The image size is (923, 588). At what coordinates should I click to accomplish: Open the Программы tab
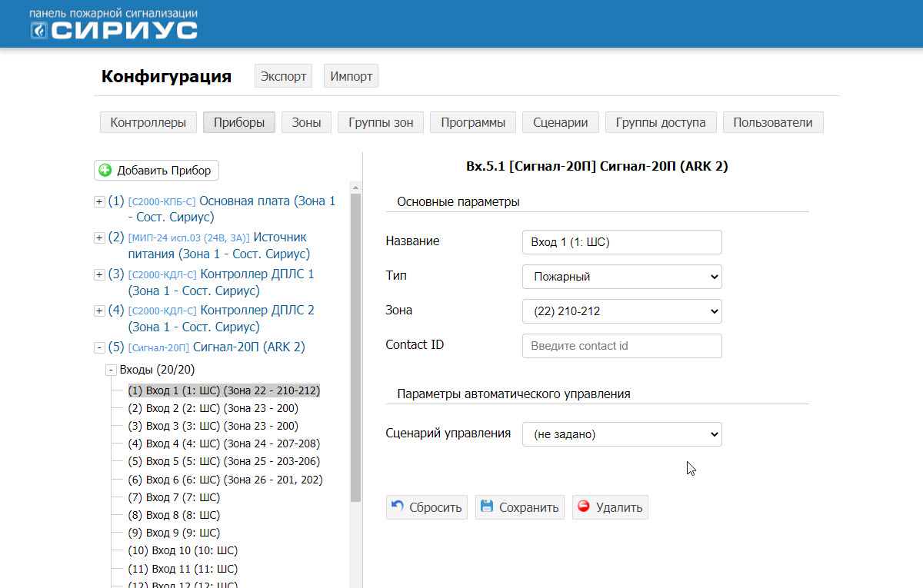473,122
